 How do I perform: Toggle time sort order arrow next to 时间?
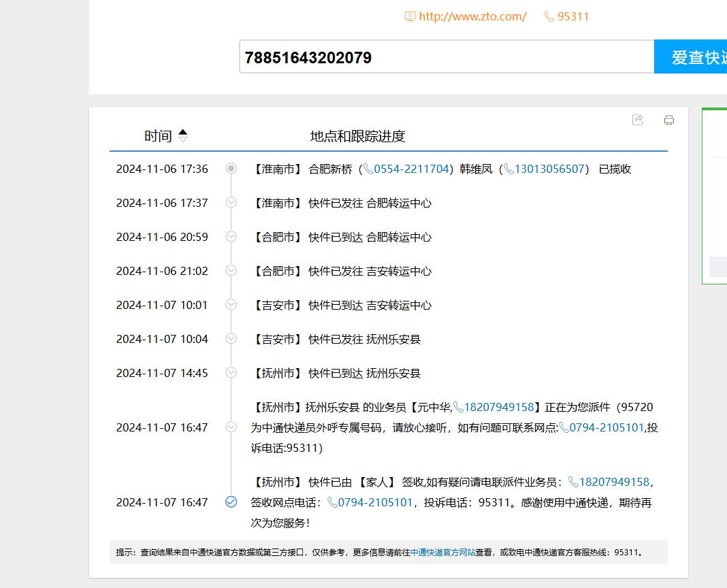(x=182, y=135)
